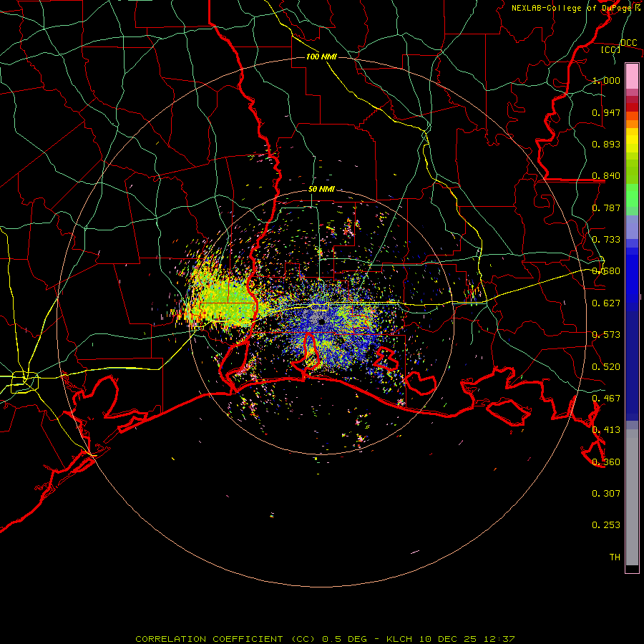Click the 0.253 legend value
The width and height of the screenshot is (644, 644).
coord(606,525)
